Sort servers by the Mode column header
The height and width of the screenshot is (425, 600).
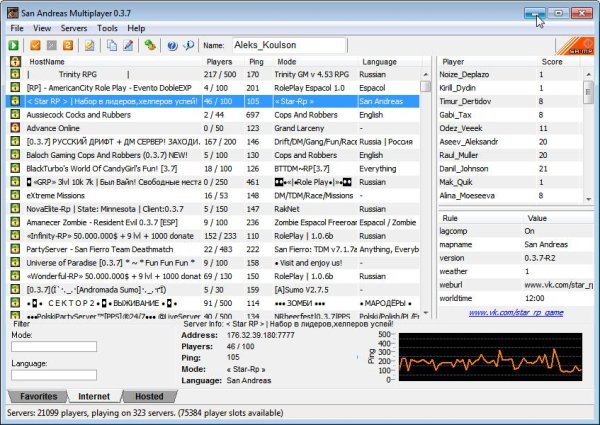click(x=315, y=62)
